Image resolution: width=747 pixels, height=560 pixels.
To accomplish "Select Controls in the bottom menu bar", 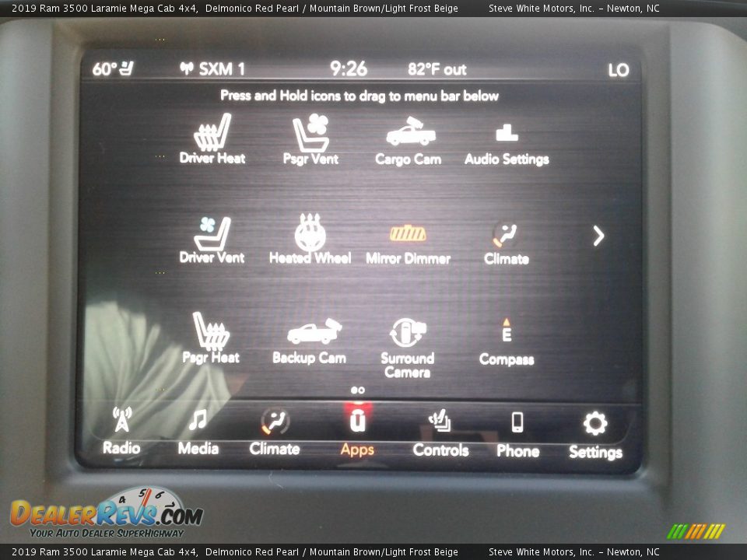I will coord(440,432).
